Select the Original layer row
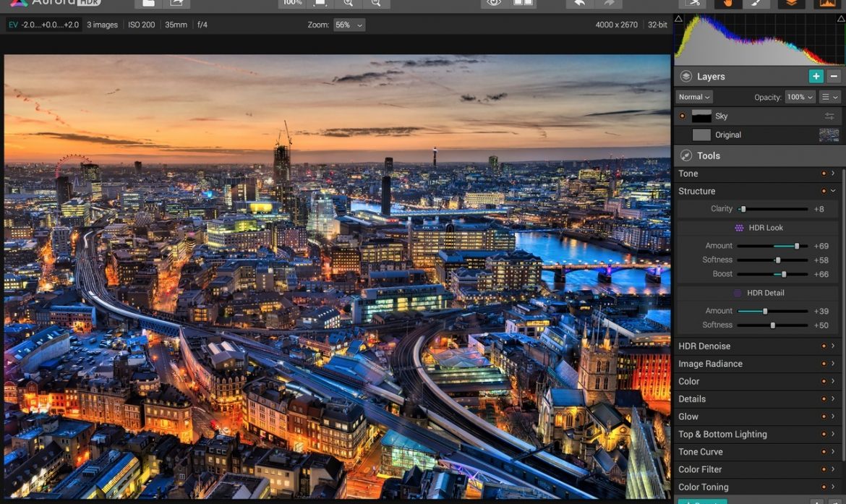Viewport: 846px width, 504px height. [x=759, y=135]
